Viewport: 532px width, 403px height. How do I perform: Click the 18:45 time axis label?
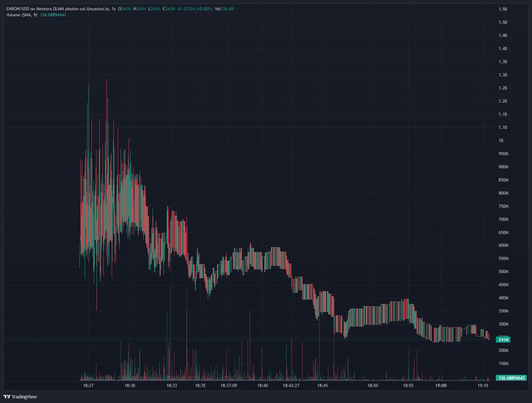[x=322, y=386]
